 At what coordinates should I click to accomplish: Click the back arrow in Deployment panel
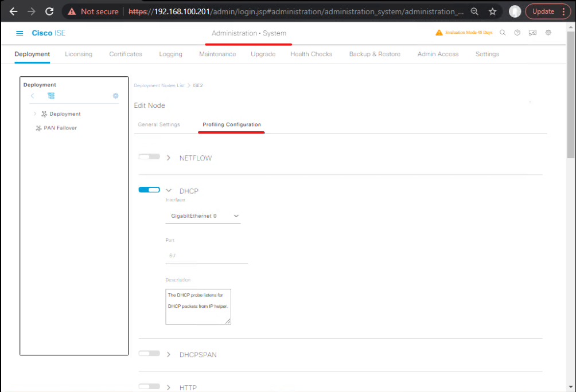(32, 96)
